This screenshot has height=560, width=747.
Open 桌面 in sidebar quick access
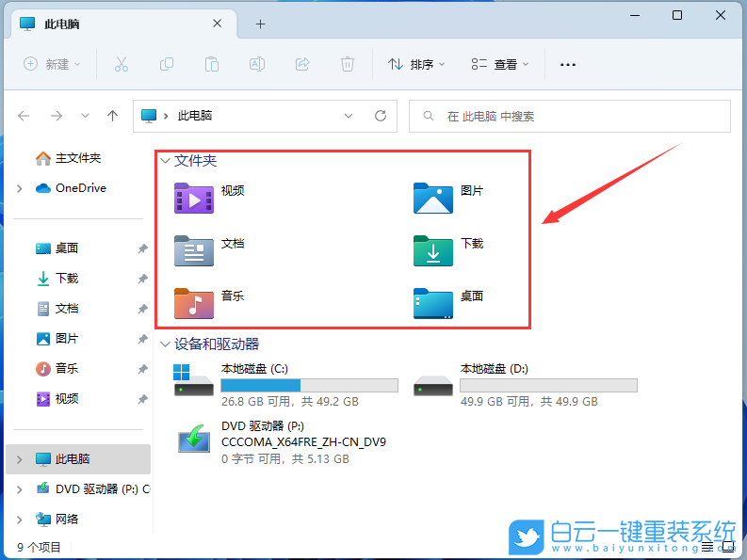[x=57, y=248]
